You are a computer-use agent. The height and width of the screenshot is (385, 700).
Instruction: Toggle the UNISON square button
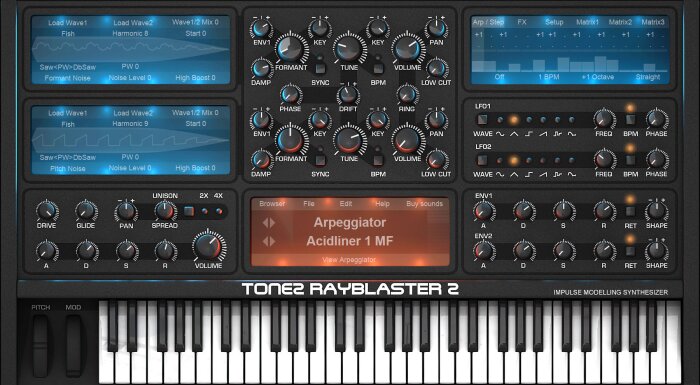pos(189,211)
